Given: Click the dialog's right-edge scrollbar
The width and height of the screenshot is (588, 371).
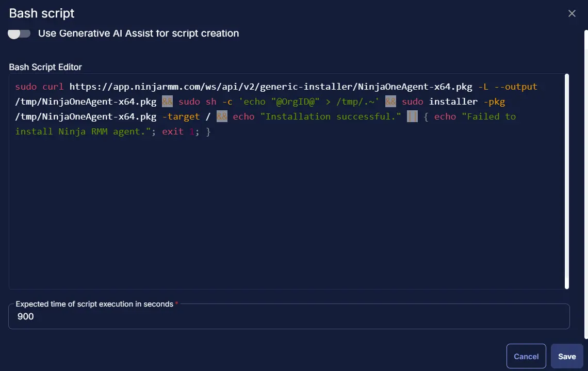Looking at the screenshot, I should coord(586,183).
